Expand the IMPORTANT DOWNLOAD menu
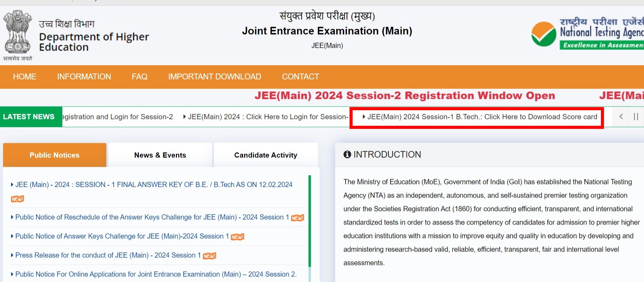This screenshot has height=282, width=644. pos(215,76)
